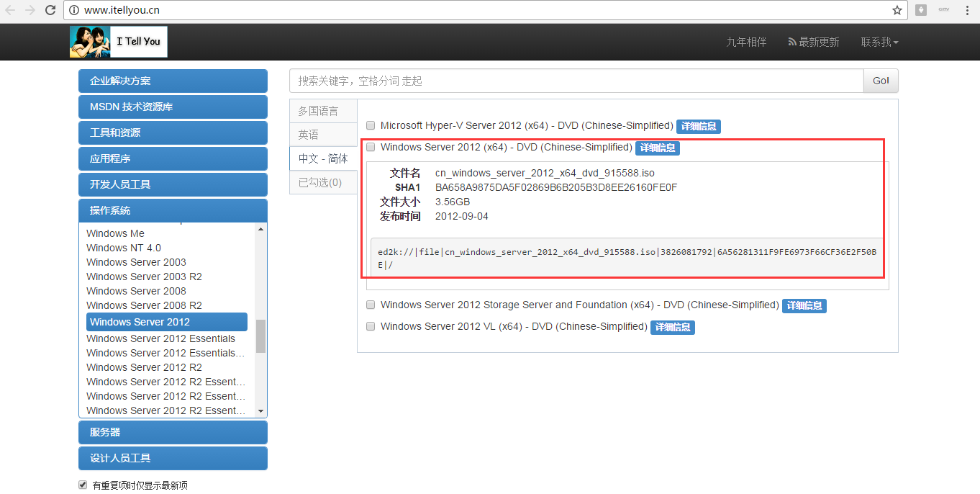Select highlighted Windows Server 2012 item
Screen dimensions: 980x494
[167, 322]
